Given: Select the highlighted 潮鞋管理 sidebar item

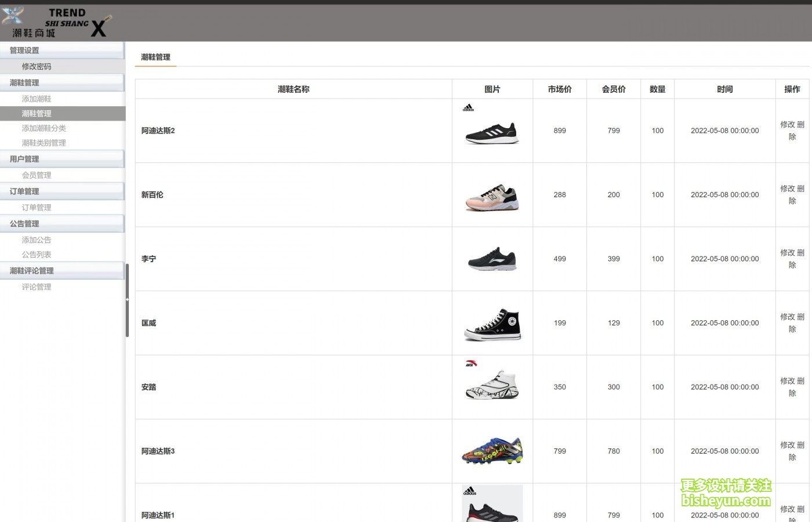Looking at the screenshot, I should 63,114.
